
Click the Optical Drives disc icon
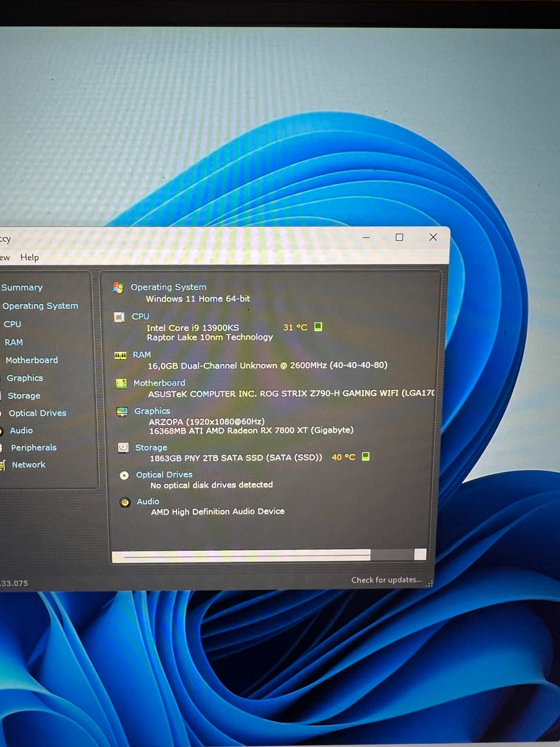124,475
